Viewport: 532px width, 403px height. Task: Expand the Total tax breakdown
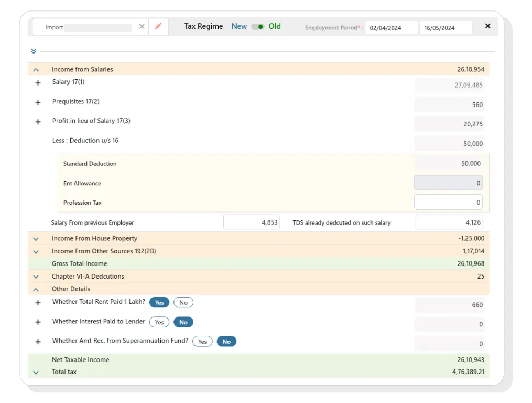tap(36, 372)
